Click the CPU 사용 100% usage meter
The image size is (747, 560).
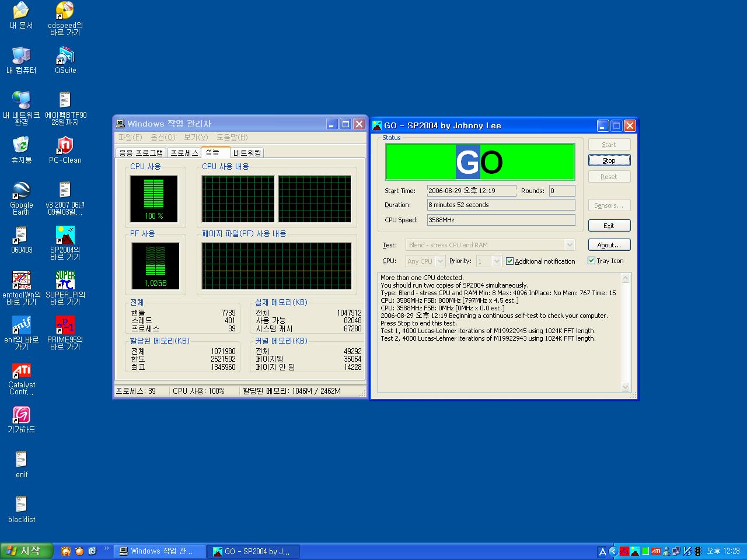[154, 199]
